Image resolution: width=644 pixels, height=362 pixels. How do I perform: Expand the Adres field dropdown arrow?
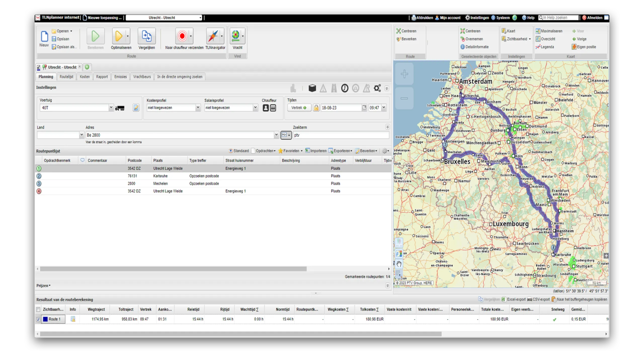(276, 135)
